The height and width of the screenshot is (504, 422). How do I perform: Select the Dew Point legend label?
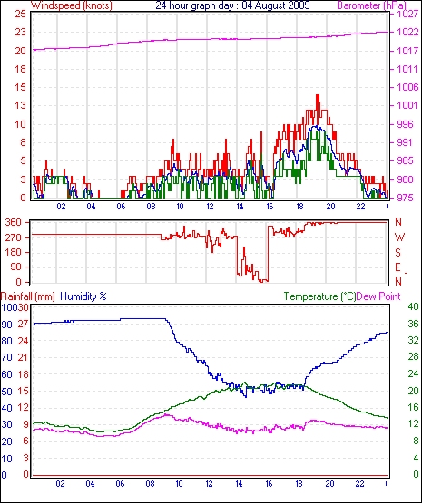tap(378, 296)
